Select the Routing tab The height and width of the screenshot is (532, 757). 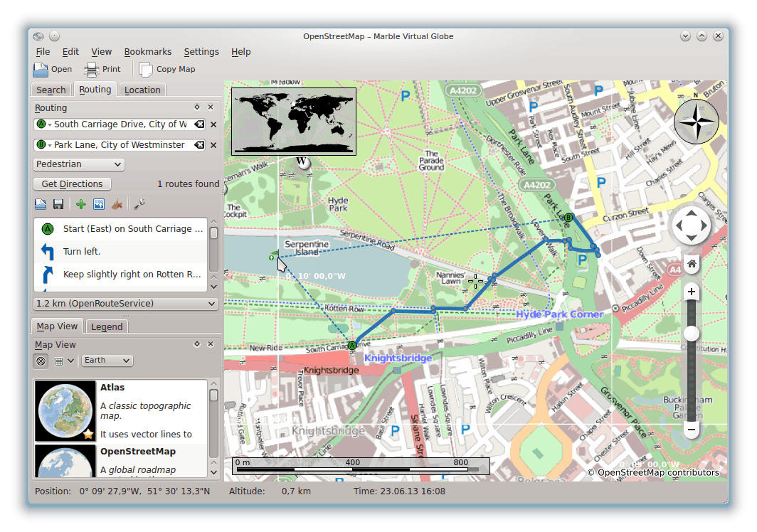click(x=95, y=90)
